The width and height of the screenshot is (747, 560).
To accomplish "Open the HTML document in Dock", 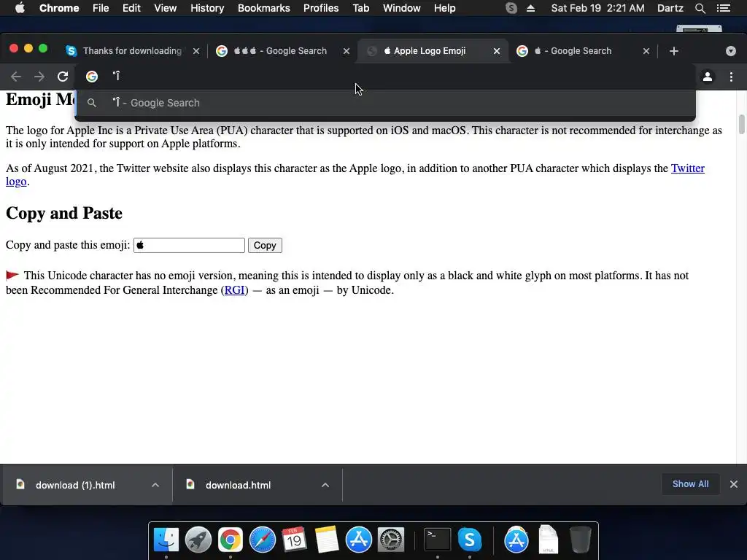I will click(549, 540).
